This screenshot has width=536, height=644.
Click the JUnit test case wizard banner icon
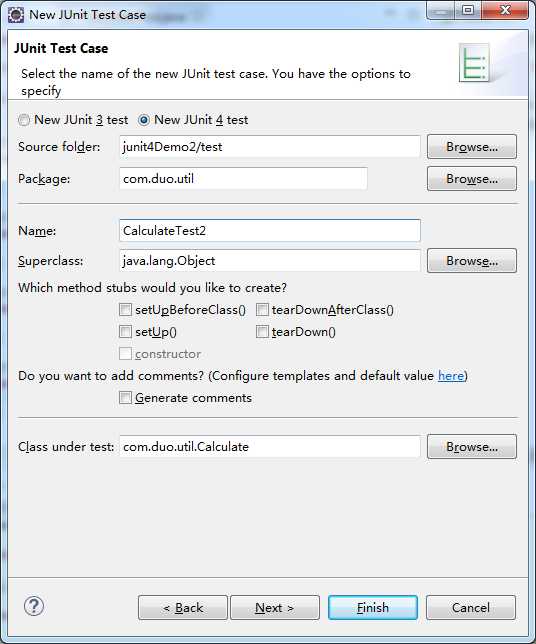pos(474,63)
